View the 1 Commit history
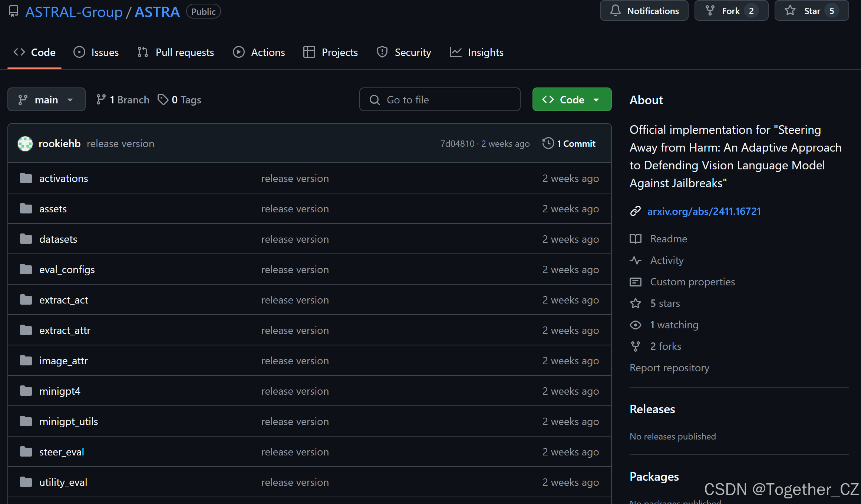 point(569,144)
